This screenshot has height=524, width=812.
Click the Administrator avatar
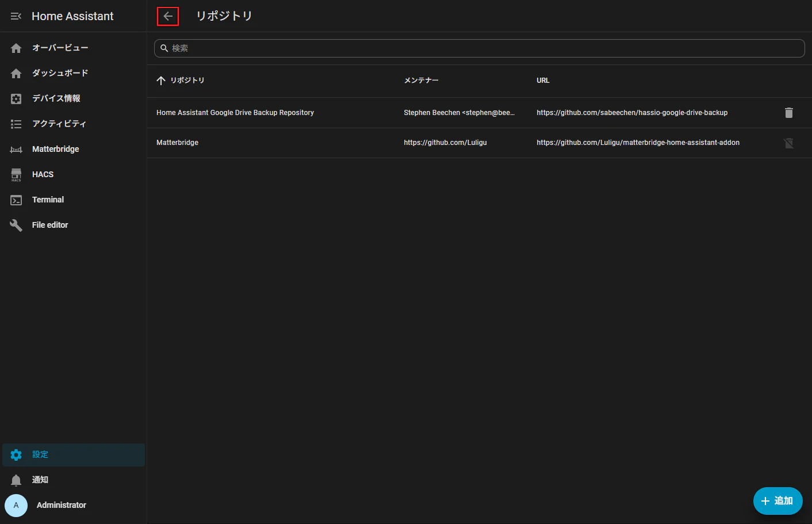point(16,506)
